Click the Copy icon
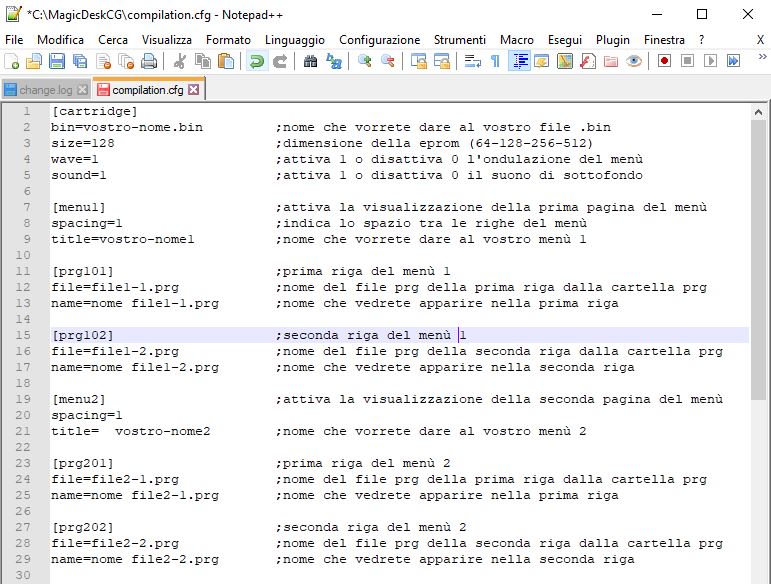The image size is (771, 584). click(203, 61)
